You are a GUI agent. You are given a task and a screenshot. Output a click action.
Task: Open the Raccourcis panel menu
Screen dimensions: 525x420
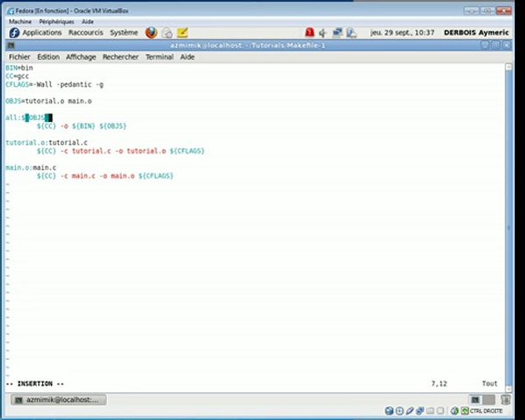[86, 33]
